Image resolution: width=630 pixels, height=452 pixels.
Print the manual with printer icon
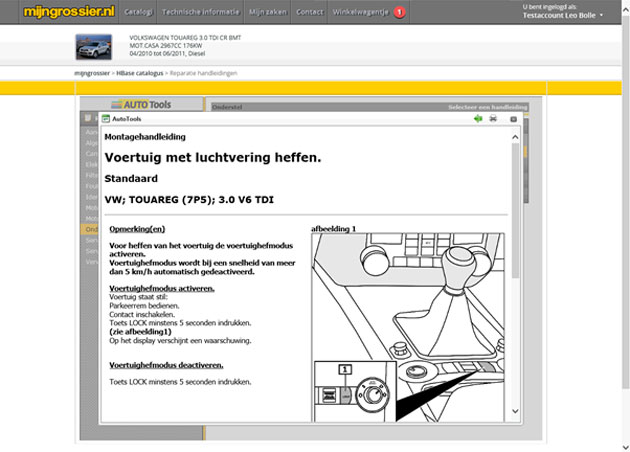point(493,119)
